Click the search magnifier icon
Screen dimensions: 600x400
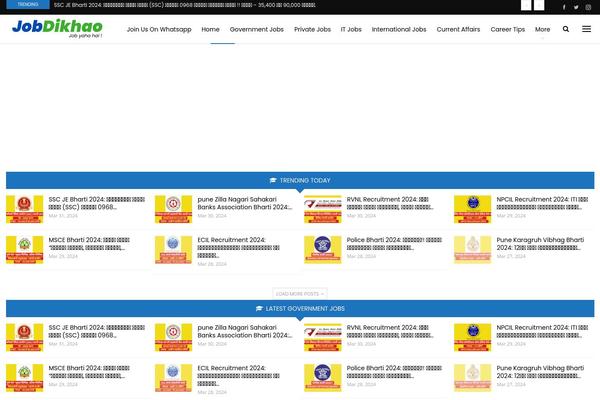coord(566,29)
